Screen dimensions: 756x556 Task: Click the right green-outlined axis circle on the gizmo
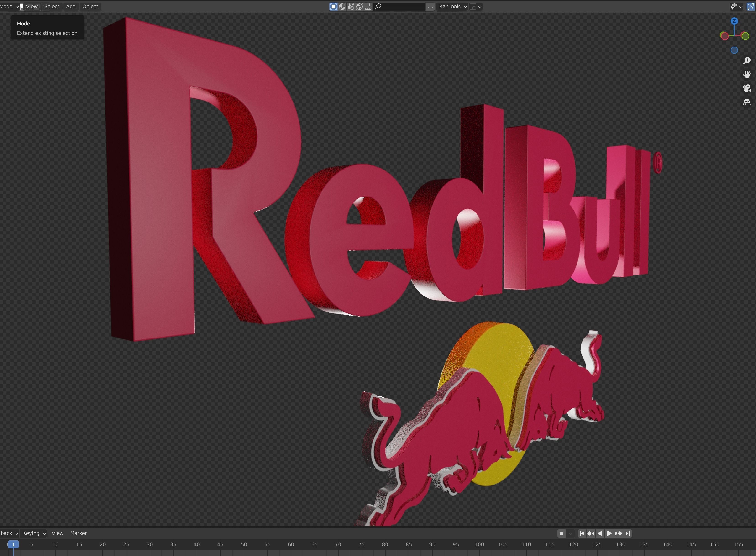pyautogui.click(x=745, y=36)
